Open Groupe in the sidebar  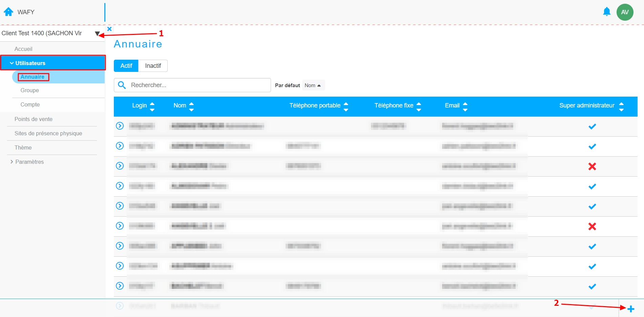pos(30,91)
